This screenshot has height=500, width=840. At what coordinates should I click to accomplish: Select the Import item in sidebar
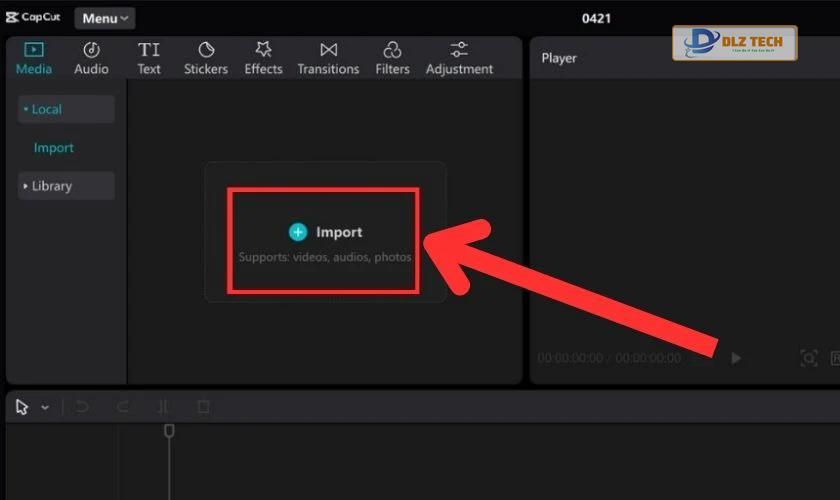(x=54, y=148)
